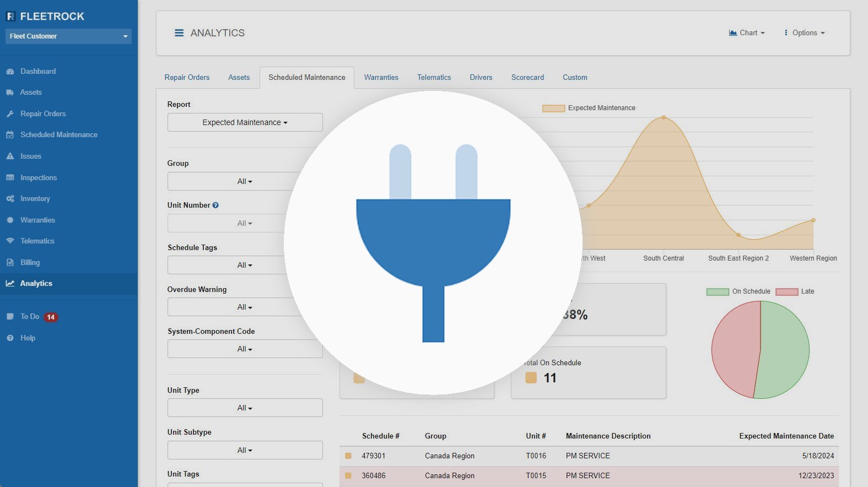Click the Dashboard icon in sidebar
The image size is (868, 487).
10,72
